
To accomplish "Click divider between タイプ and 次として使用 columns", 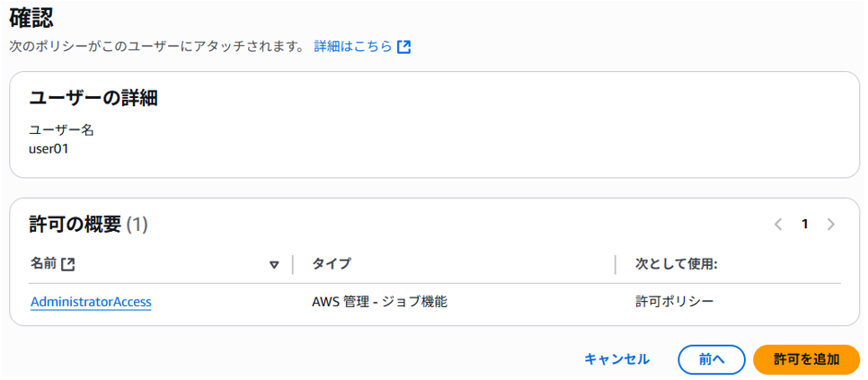I will (615, 264).
